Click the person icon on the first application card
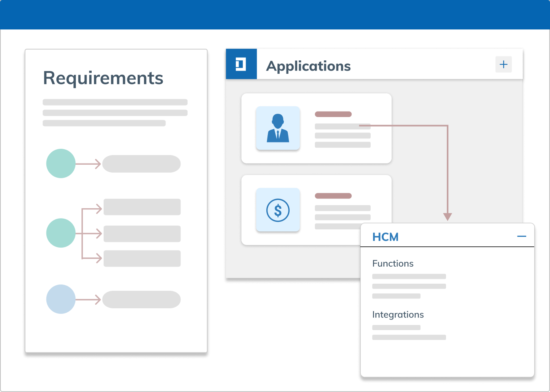 [278, 128]
